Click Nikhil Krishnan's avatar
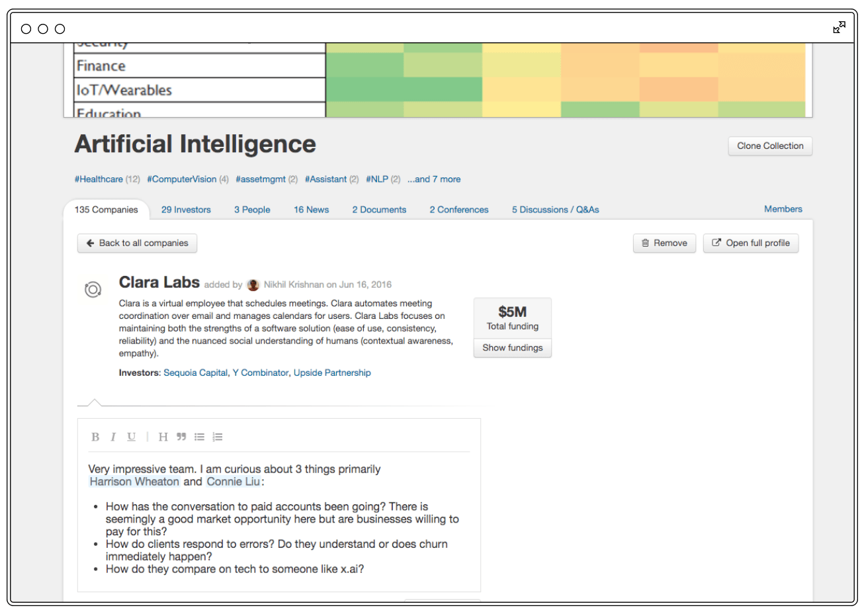This screenshot has width=860, height=616. 253,285
